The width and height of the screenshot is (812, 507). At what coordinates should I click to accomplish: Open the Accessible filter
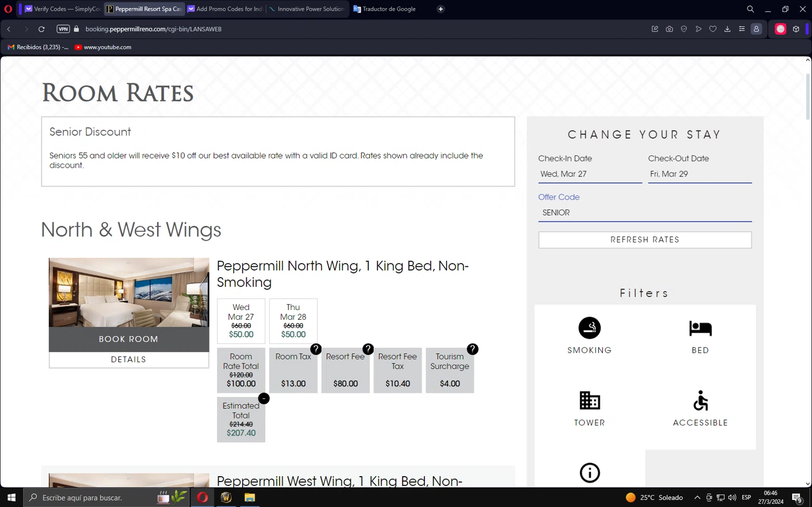tap(700, 409)
